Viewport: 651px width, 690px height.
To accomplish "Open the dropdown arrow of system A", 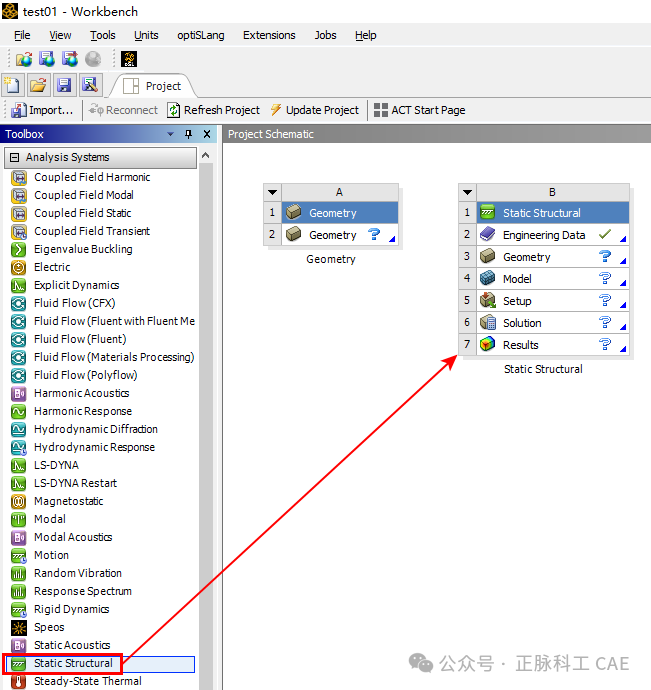I will [272, 192].
